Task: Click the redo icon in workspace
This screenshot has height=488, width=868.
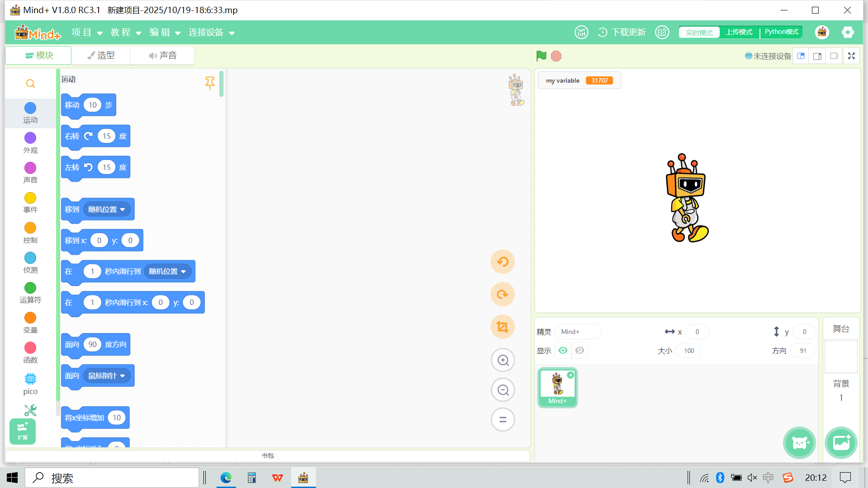Action: (x=503, y=295)
